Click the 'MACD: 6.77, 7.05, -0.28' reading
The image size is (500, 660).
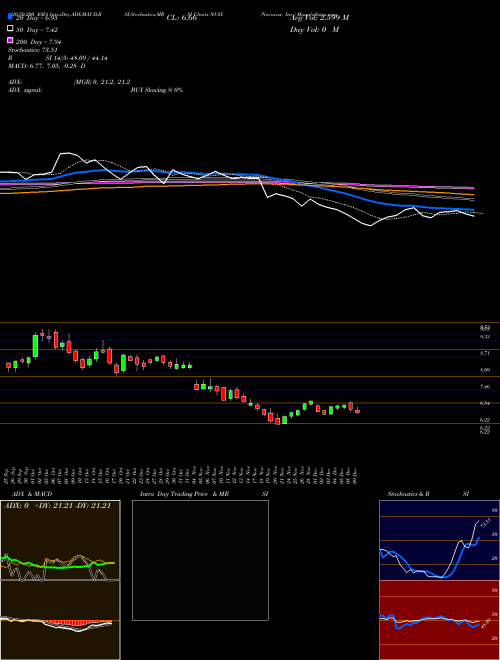(x=43, y=66)
